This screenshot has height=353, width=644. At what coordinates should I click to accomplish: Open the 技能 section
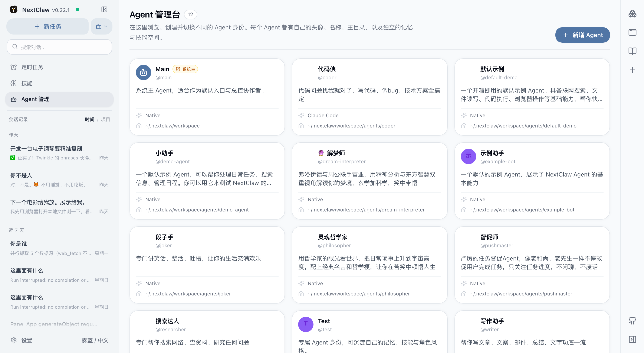click(x=59, y=83)
